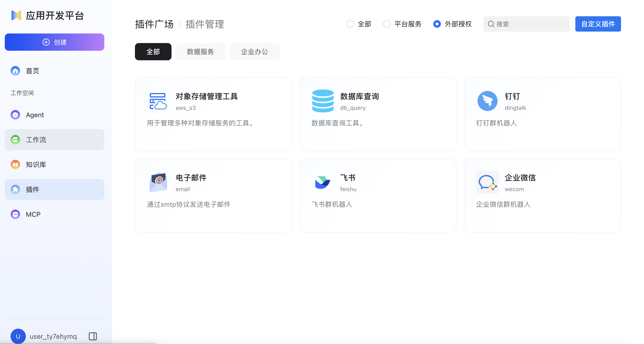
Task: Select the 全部 radio filter option
Action: (x=350, y=24)
